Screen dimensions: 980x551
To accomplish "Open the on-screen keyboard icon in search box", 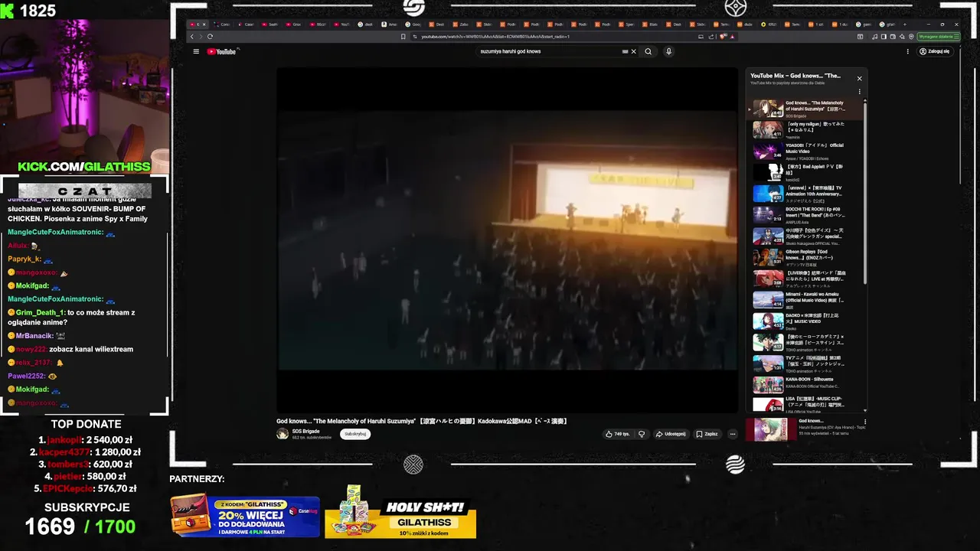I will [625, 51].
